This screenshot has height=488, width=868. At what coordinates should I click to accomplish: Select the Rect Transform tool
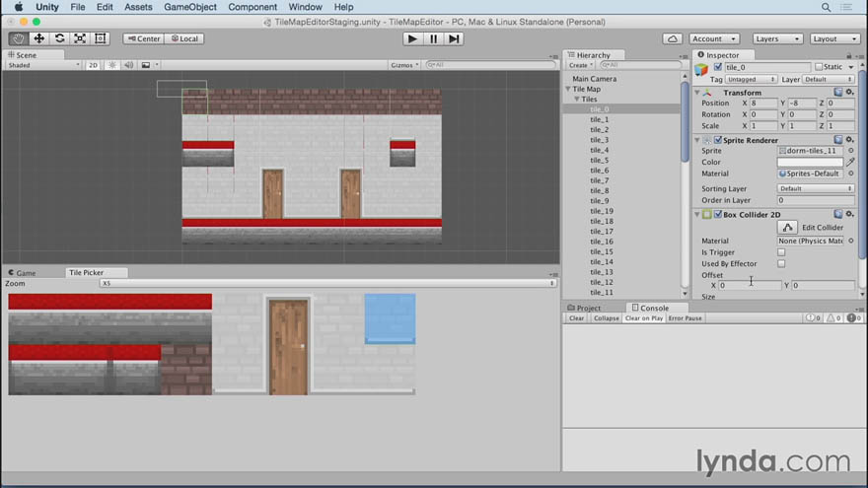click(x=101, y=38)
